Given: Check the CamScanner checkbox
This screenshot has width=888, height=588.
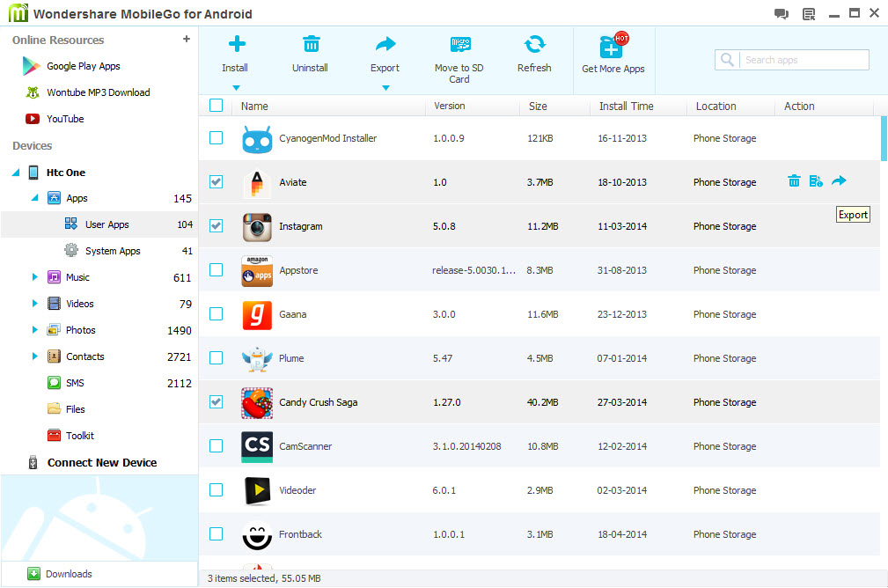Looking at the screenshot, I should point(216,445).
